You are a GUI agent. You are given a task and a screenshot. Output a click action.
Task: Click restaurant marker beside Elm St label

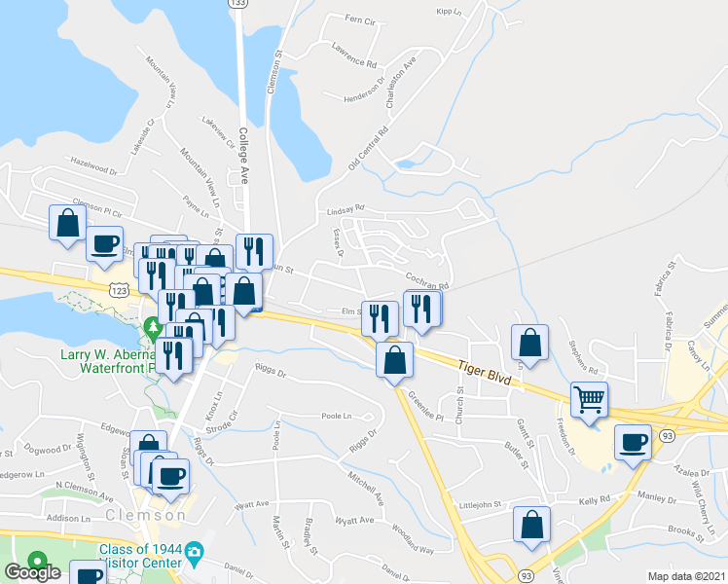click(380, 320)
